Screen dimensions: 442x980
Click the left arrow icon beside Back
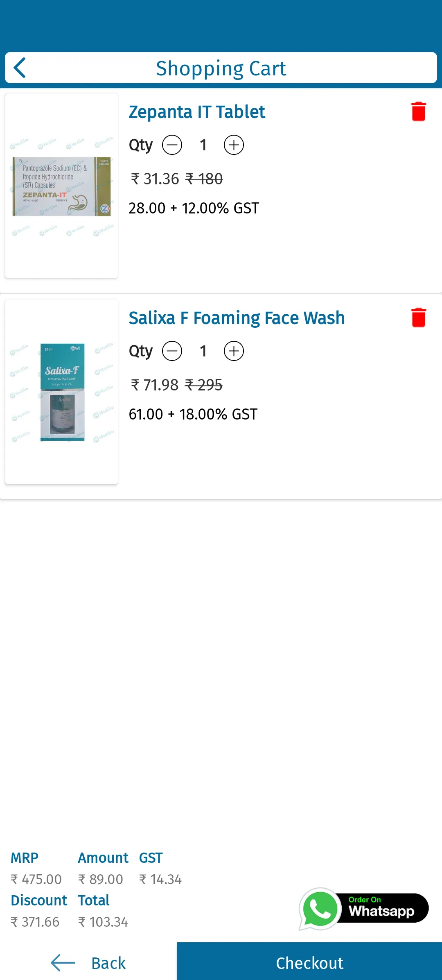(x=63, y=963)
